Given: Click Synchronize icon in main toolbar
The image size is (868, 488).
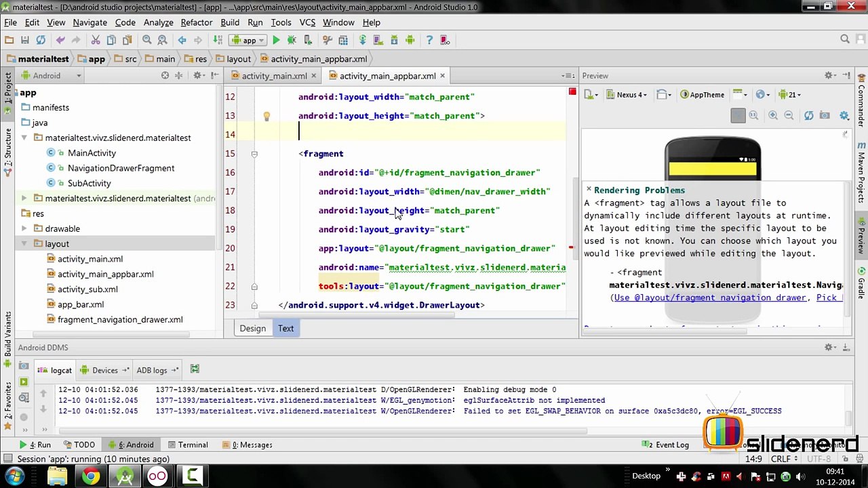Looking at the screenshot, I should click(41, 41).
